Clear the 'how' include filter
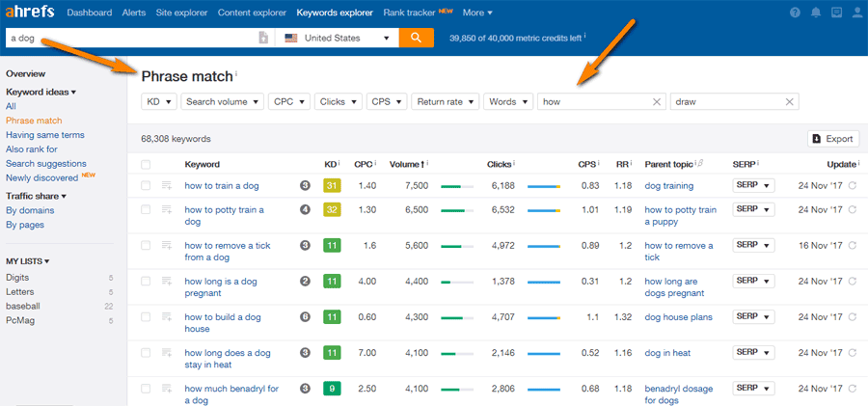This screenshot has width=868, height=406. (657, 101)
